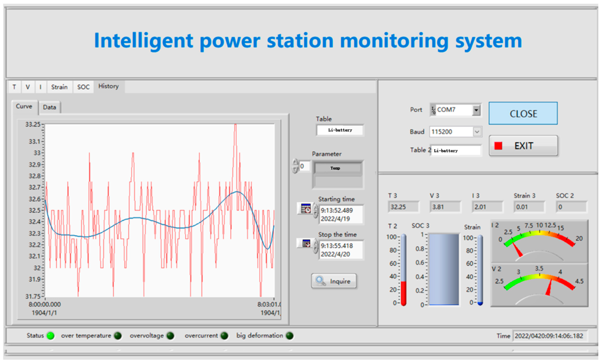Click the Table Li-battery input field
601x364 pixels.
pyautogui.click(x=340, y=130)
